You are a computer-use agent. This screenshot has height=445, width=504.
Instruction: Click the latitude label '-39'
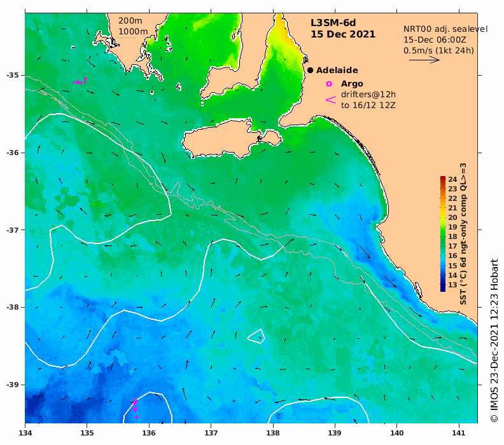point(13,385)
